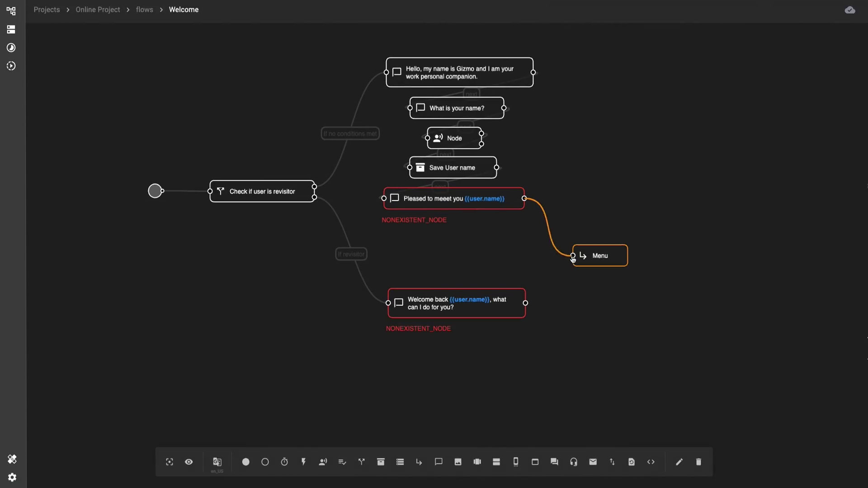Click output port of 'Save User name' node
Image resolution: width=868 pixels, height=488 pixels.
click(x=496, y=167)
